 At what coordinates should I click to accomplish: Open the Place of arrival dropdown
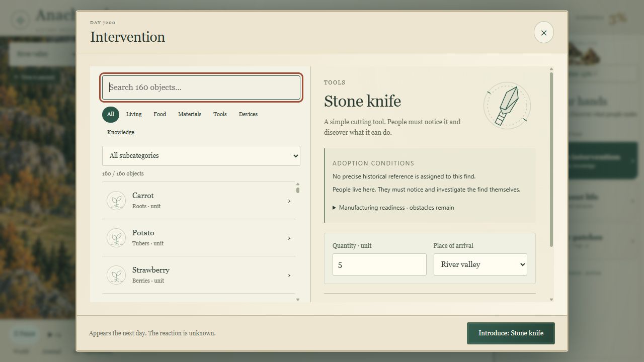click(480, 264)
